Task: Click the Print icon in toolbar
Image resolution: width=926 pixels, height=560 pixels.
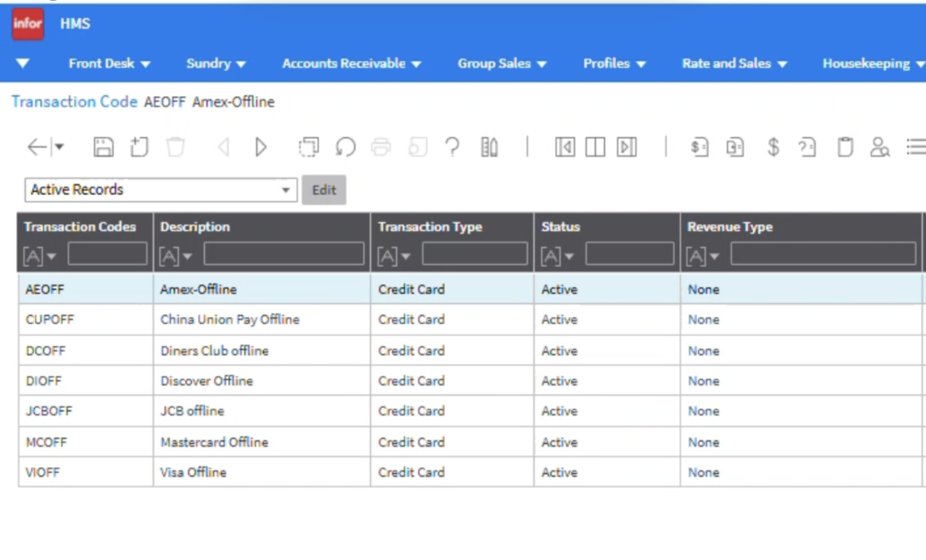Action: pyautogui.click(x=381, y=147)
